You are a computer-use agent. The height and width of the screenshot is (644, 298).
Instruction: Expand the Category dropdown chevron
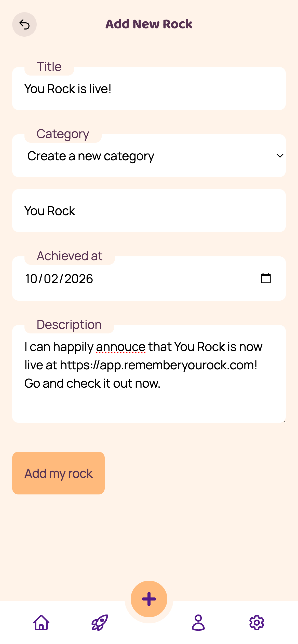pyautogui.click(x=280, y=156)
